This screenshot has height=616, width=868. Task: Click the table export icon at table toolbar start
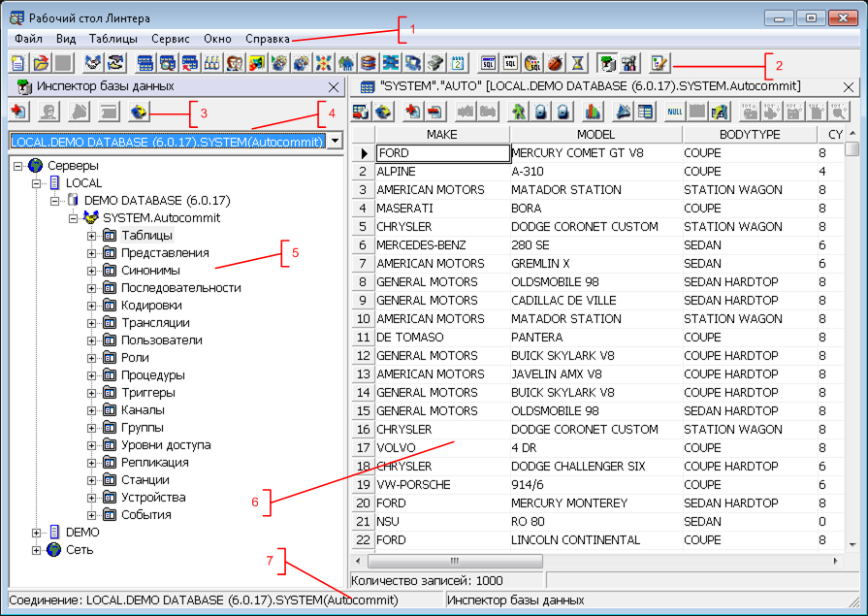(361, 112)
